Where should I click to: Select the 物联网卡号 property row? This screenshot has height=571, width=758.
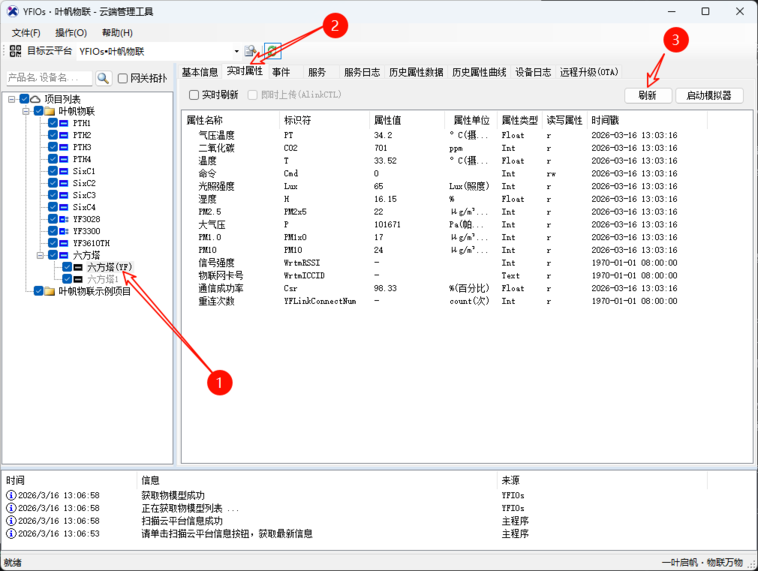coord(445,276)
